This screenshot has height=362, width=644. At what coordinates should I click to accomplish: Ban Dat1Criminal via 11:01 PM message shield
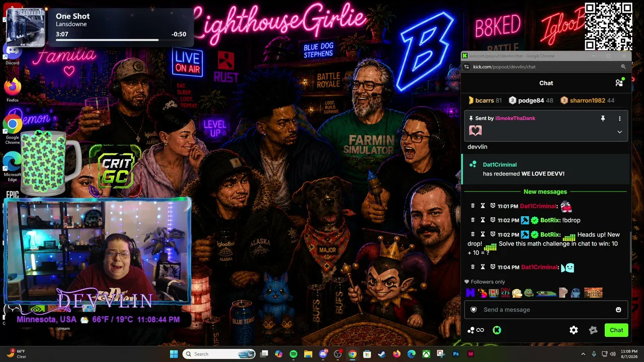[x=493, y=206]
